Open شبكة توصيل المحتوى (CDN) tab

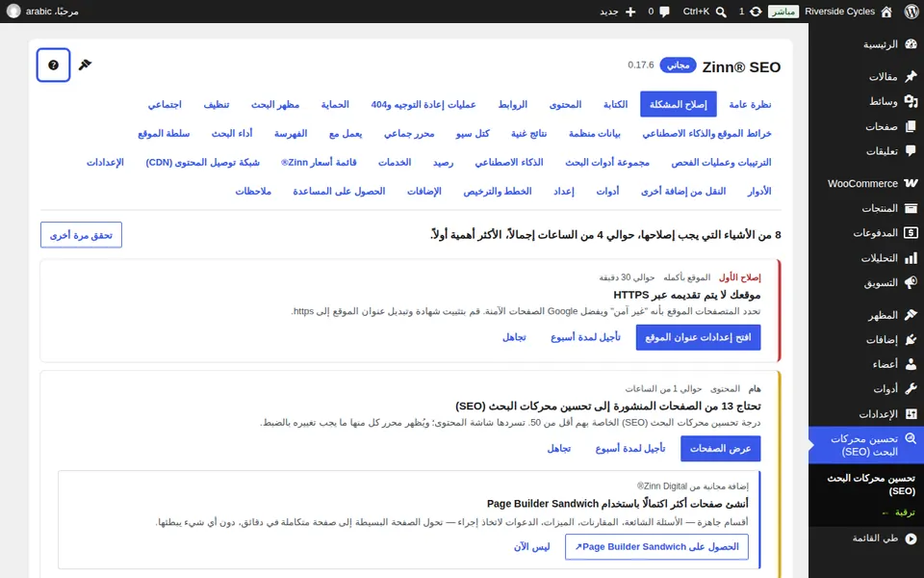click(202, 162)
